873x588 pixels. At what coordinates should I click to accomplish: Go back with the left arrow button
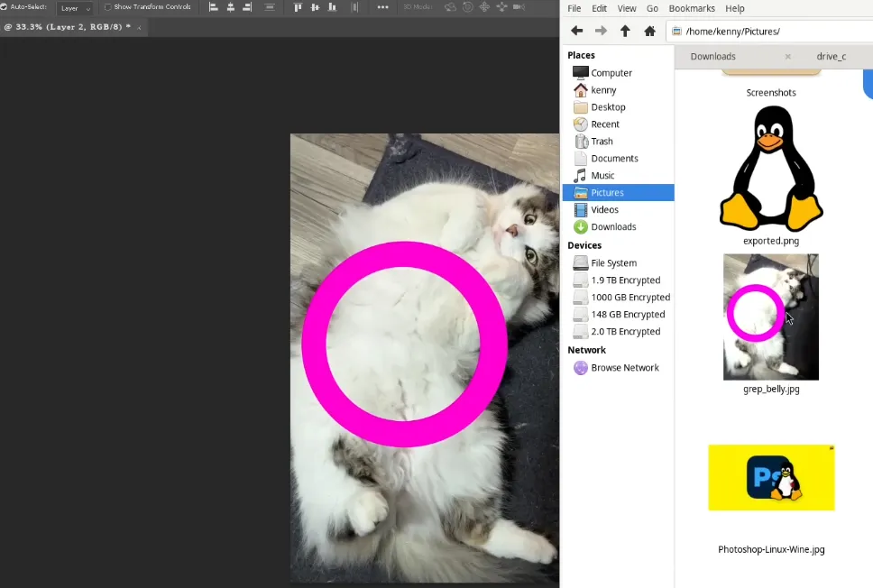577,32
